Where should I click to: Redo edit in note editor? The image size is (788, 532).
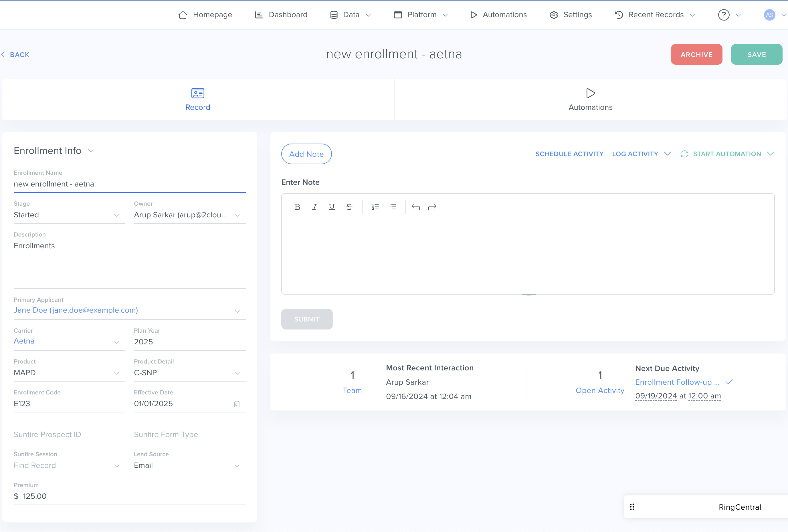tap(432, 207)
